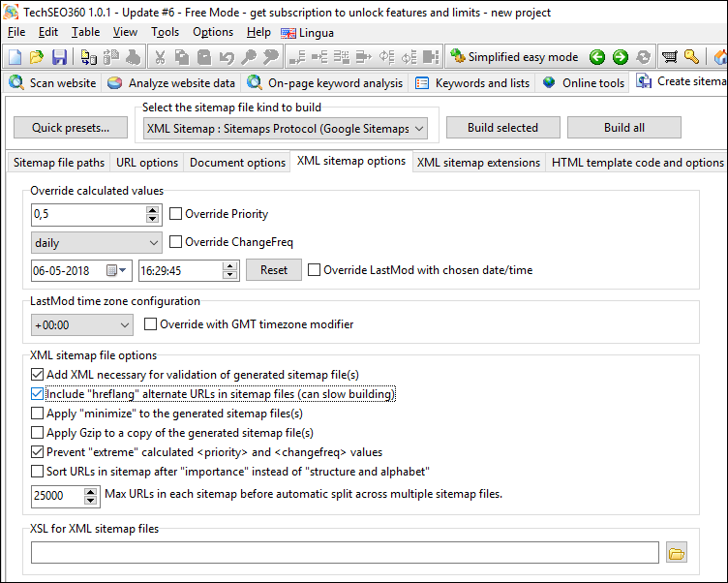Image resolution: width=728 pixels, height=583 pixels.
Task: Increase the max URLs stepper value
Action: click(x=91, y=490)
